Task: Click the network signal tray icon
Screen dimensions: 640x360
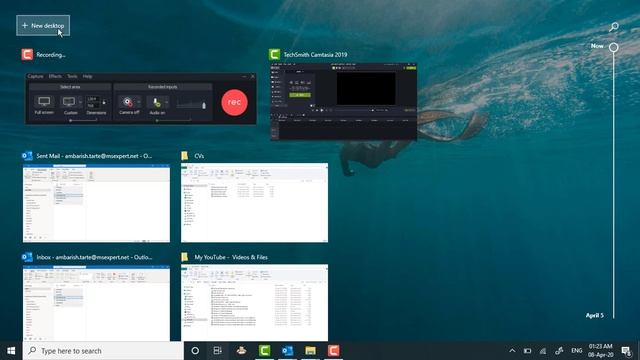Action: [543, 351]
